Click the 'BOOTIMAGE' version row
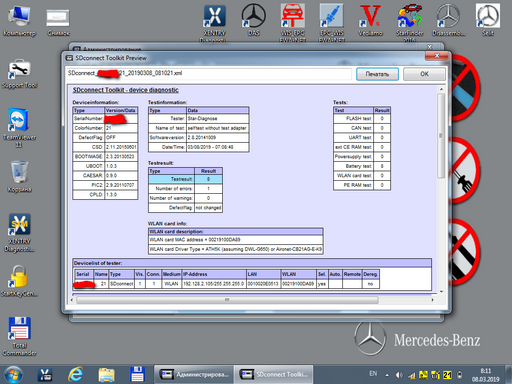512x384 pixels. click(x=105, y=157)
